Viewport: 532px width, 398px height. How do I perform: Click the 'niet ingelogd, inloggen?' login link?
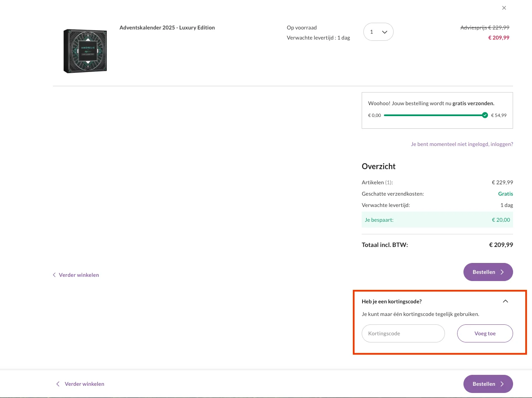pyautogui.click(x=462, y=144)
